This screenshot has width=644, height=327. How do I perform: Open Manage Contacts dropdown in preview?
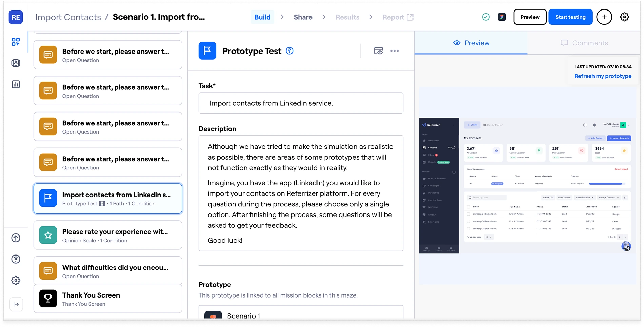pyautogui.click(x=608, y=197)
